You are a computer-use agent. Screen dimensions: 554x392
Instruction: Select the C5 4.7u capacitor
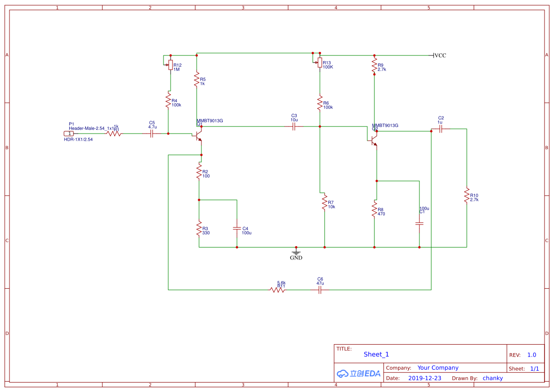(152, 134)
